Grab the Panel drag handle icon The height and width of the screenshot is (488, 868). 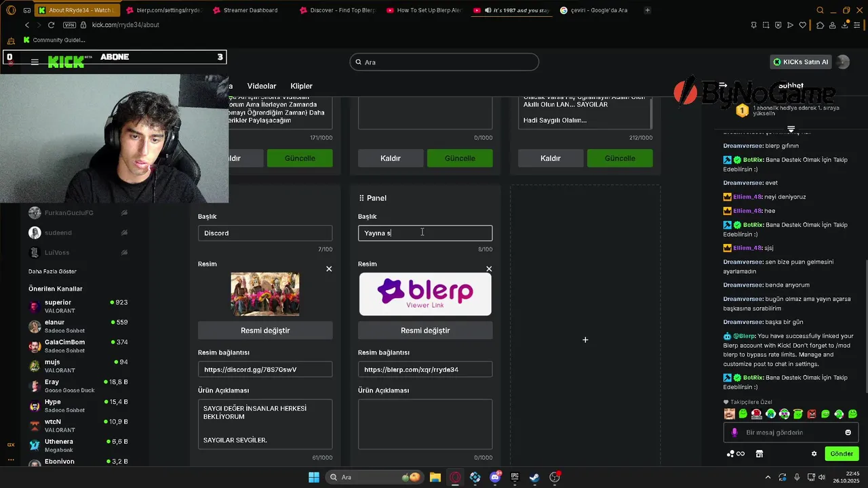click(x=361, y=198)
